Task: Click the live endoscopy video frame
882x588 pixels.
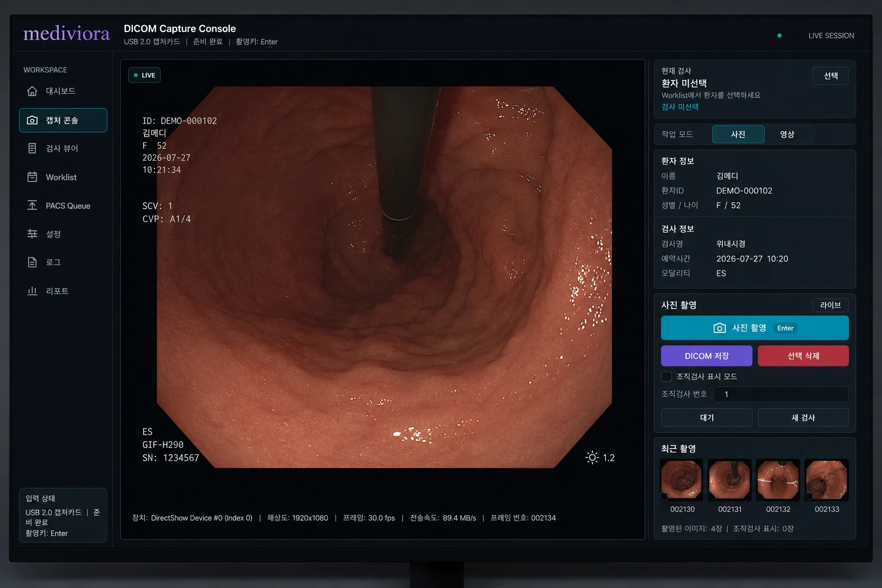Action: [x=384, y=277]
